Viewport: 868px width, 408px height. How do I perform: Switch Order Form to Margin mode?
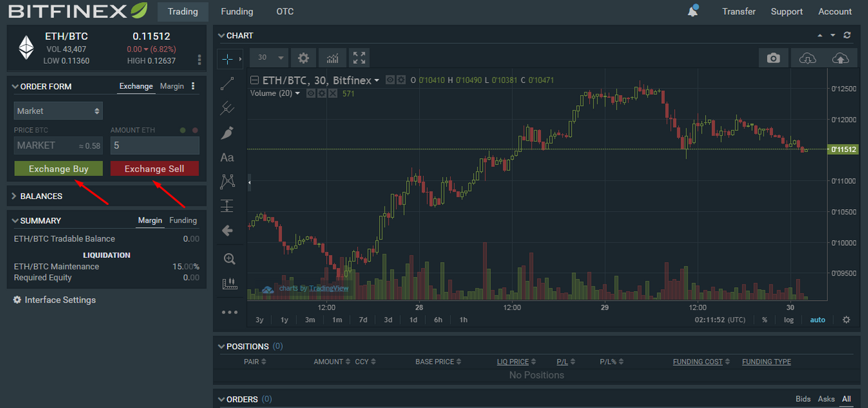click(x=172, y=86)
